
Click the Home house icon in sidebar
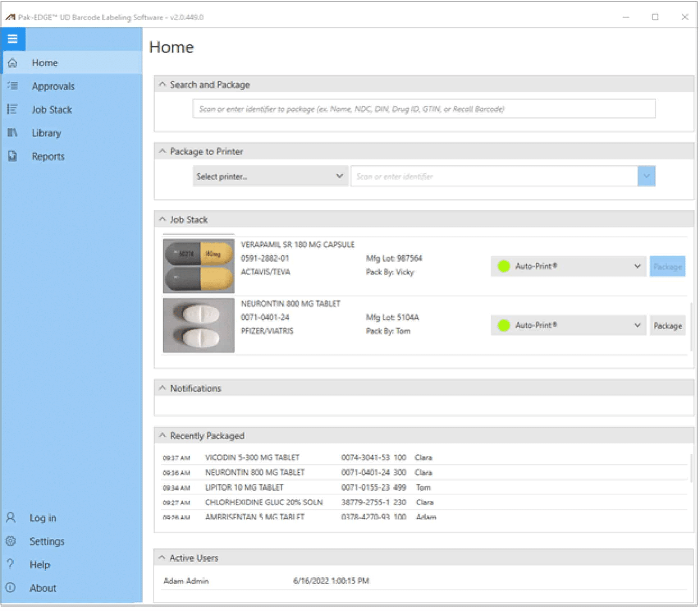pyautogui.click(x=13, y=63)
